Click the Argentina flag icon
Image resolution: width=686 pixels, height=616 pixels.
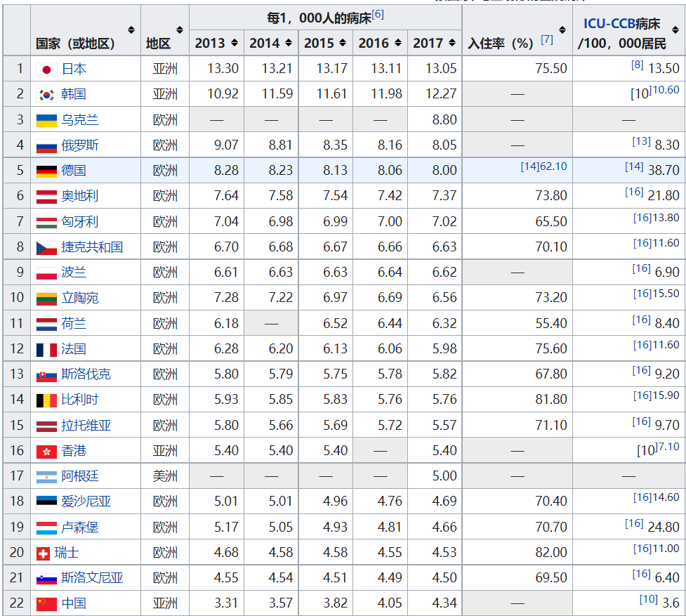[x=46, y=477]
